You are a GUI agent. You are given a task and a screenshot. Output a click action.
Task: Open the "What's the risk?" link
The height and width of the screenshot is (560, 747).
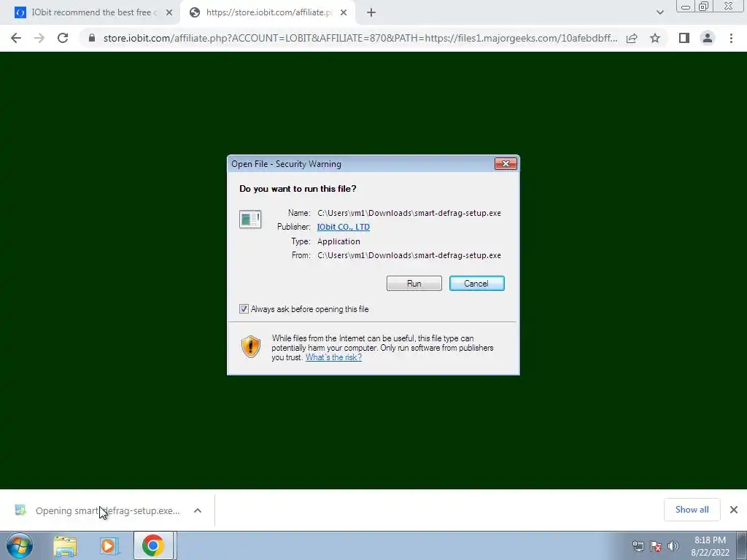[x=333, y=357]
